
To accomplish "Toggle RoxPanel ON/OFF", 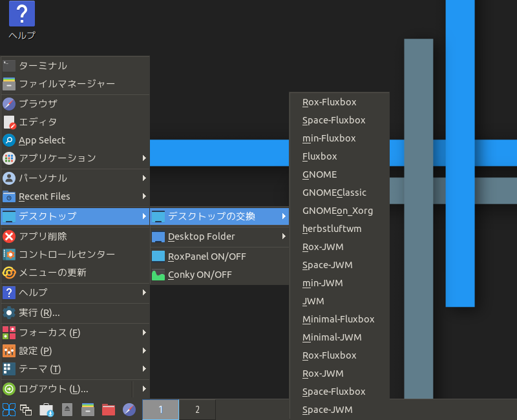I will click(220, 257).
